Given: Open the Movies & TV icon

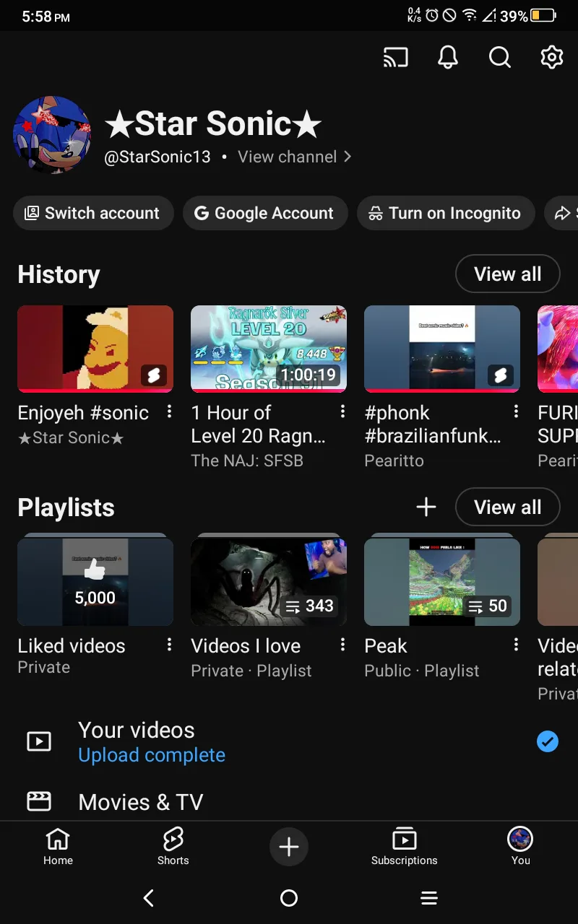Looking at the screenshot, I should click(39, 801).
